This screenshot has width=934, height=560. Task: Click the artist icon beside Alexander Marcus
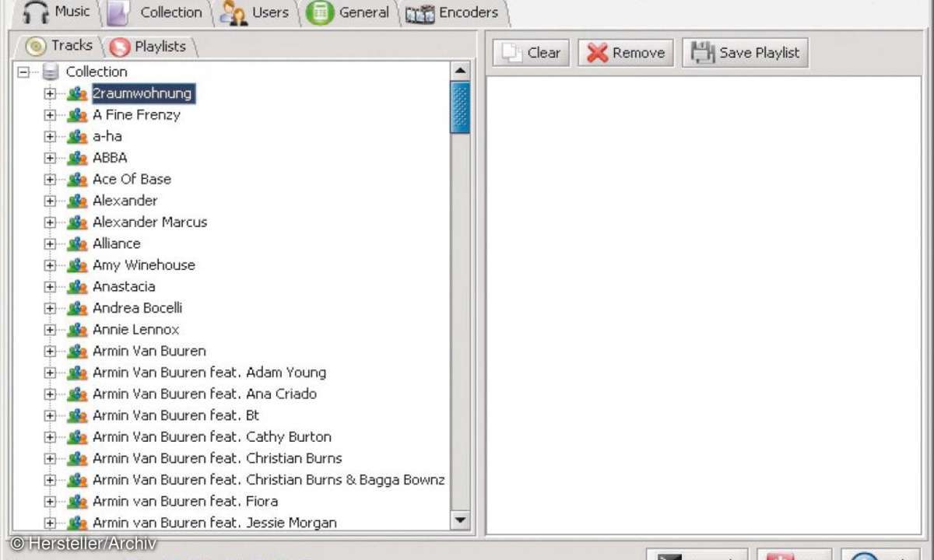[x=76, y=222]
